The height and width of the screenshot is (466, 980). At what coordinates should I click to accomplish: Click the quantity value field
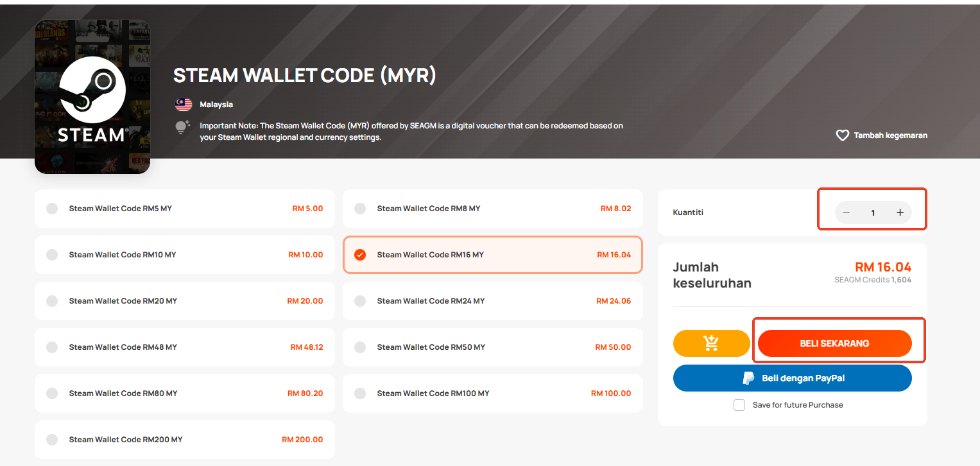(x=873, y=212)
